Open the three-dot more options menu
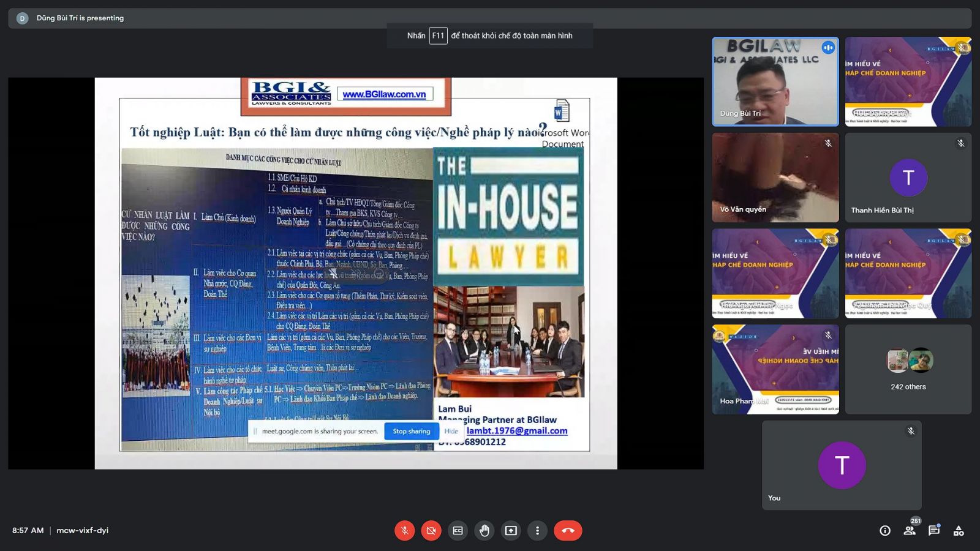 (x=537, y=531)
